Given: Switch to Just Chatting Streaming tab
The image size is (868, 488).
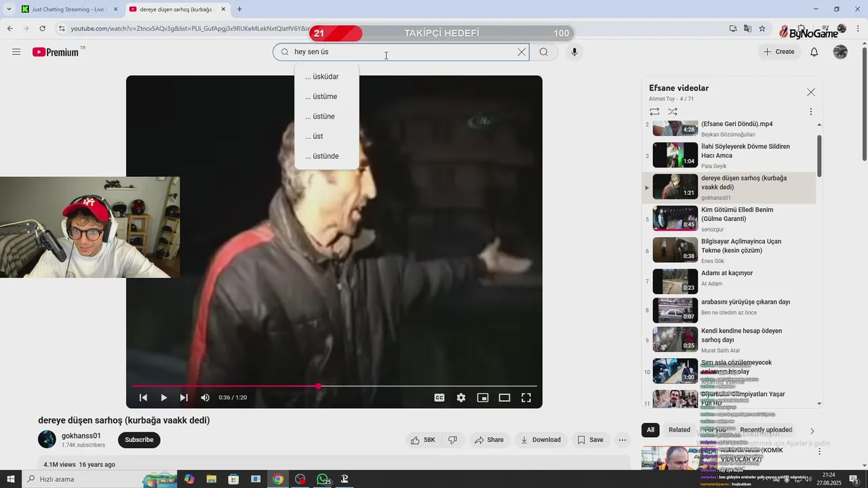Looking at the screenshot, I should point(70,9).
